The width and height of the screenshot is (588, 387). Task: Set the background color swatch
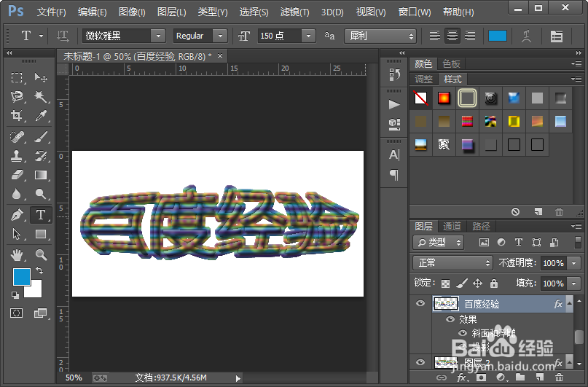point(36,291)
